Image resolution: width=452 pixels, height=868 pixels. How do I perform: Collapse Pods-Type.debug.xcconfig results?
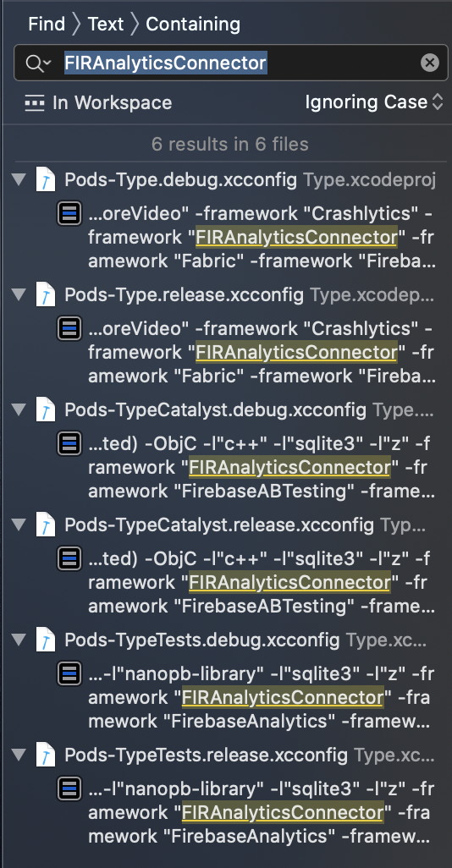click(20, 179)
